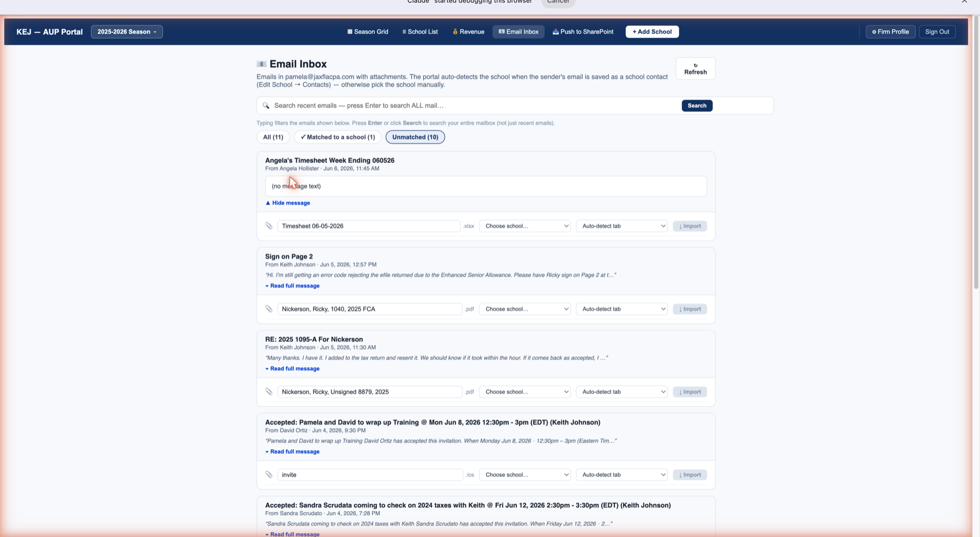Import the invite .ics attachment
This screenshot has width=980, height=537.
point(689,475)
